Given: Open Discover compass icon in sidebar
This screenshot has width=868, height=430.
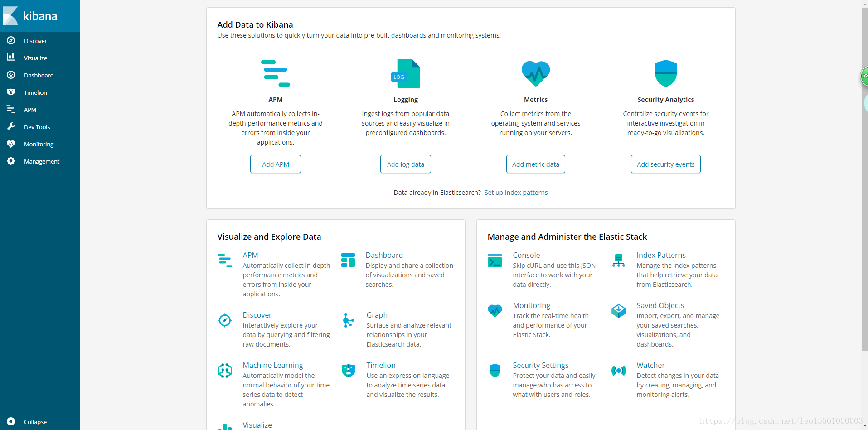Looking at the screenshot, I should (11, 41).
